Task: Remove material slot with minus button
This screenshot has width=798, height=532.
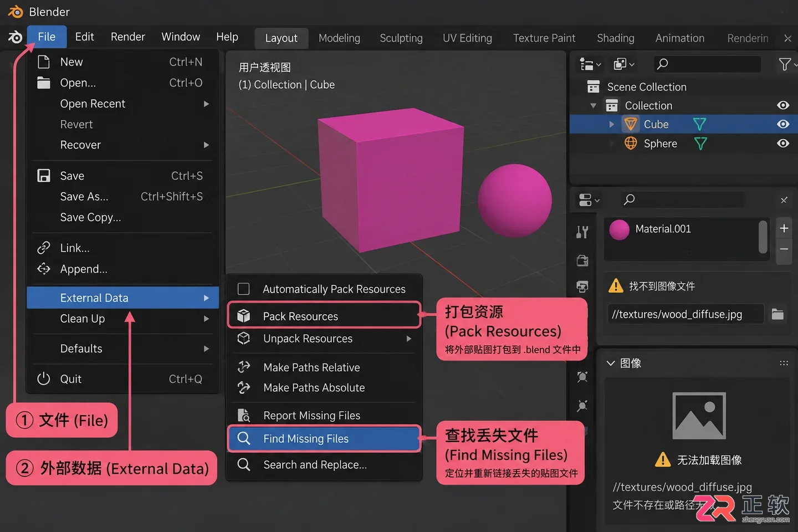Action: (784, 250)
